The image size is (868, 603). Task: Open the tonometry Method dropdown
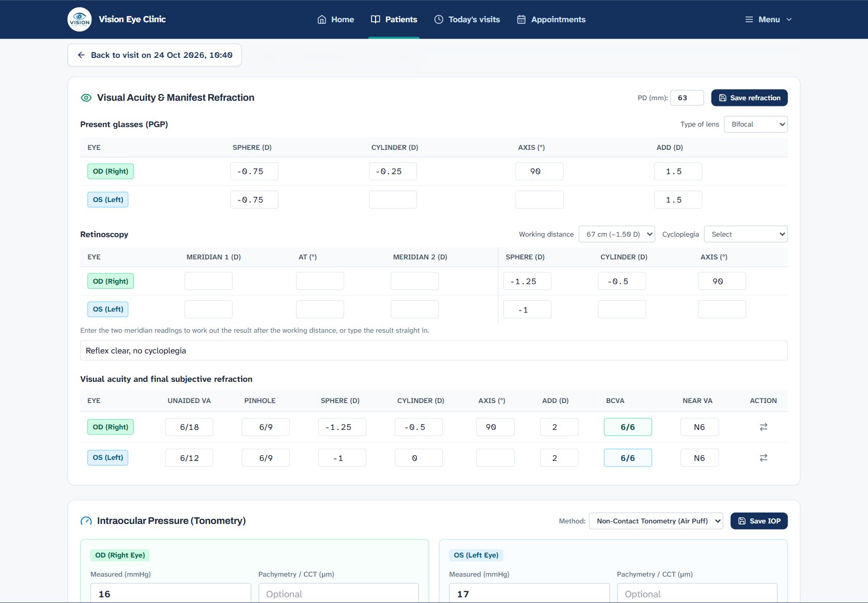[656, 521]
